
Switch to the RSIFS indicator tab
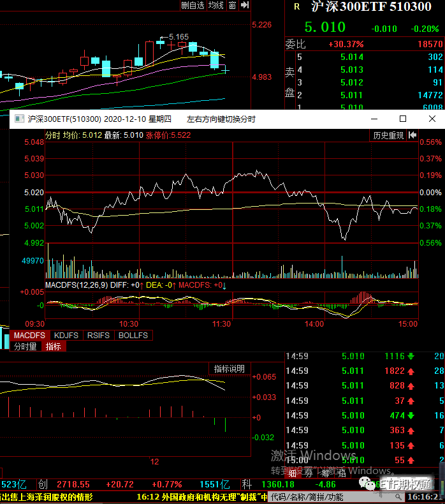point(98,335)
